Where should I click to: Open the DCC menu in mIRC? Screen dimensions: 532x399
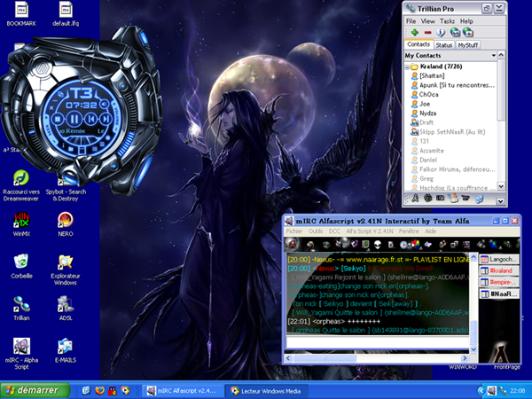pyautogui.click(x=334, y=231)
